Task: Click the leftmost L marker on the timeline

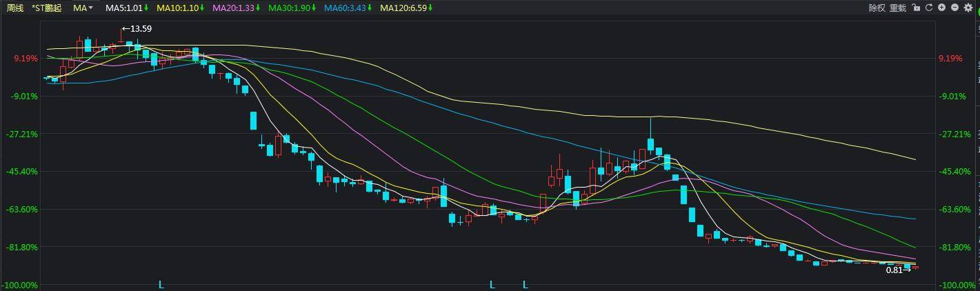Action: 161,284
